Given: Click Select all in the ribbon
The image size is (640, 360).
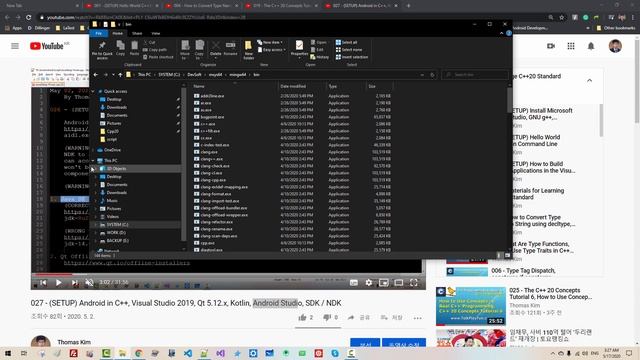Looking at the screenshot, I should point(346,42).
